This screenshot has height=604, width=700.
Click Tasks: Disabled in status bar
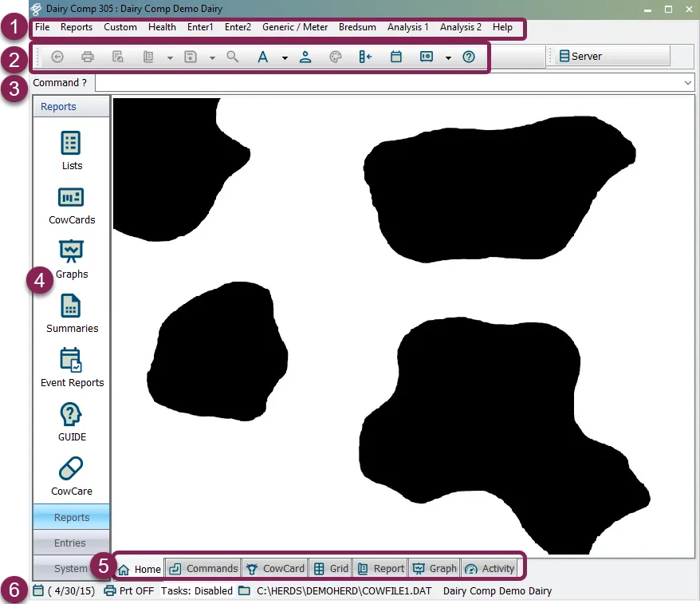coord(196,590)
